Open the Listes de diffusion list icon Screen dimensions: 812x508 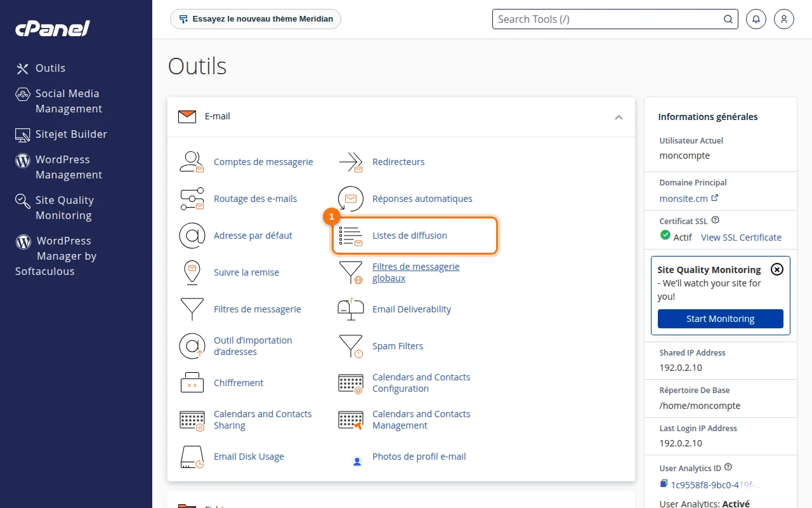[x=350, y=236]
